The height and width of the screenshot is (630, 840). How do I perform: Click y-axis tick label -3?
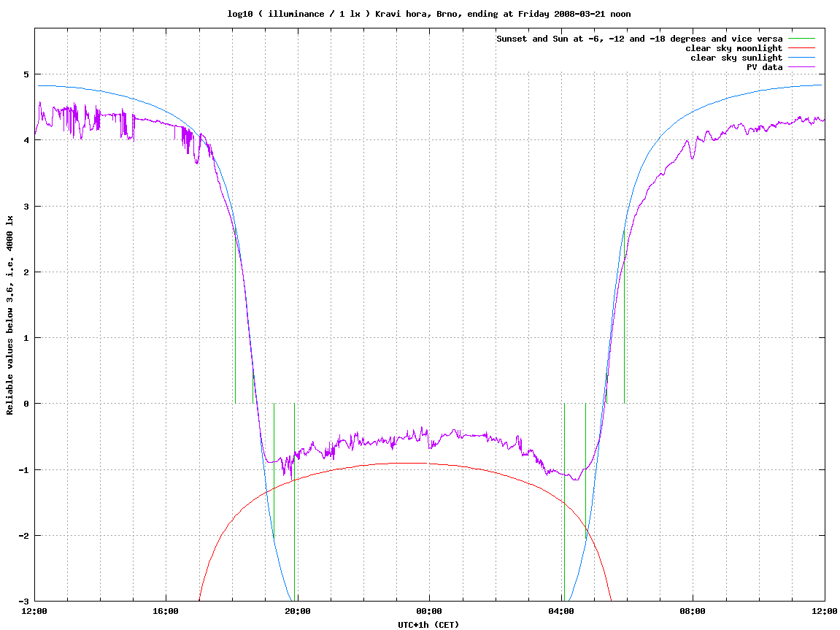pyautogui.click(x=24, y=602)
